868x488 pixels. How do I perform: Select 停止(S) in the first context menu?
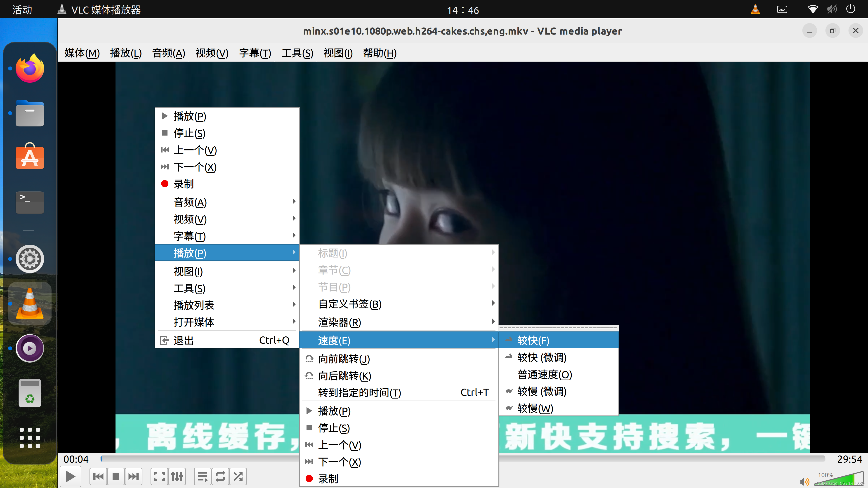[x=227, y=133]
